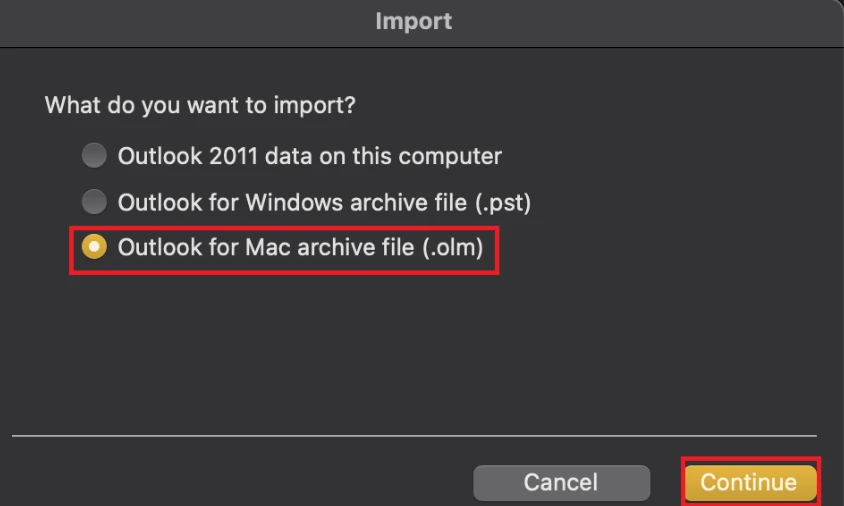The height and width of the screenshot is (506, 844).
Task: Click the "Outlook for Mac archive file (.olm)" label
Action: tap(300, 247)
